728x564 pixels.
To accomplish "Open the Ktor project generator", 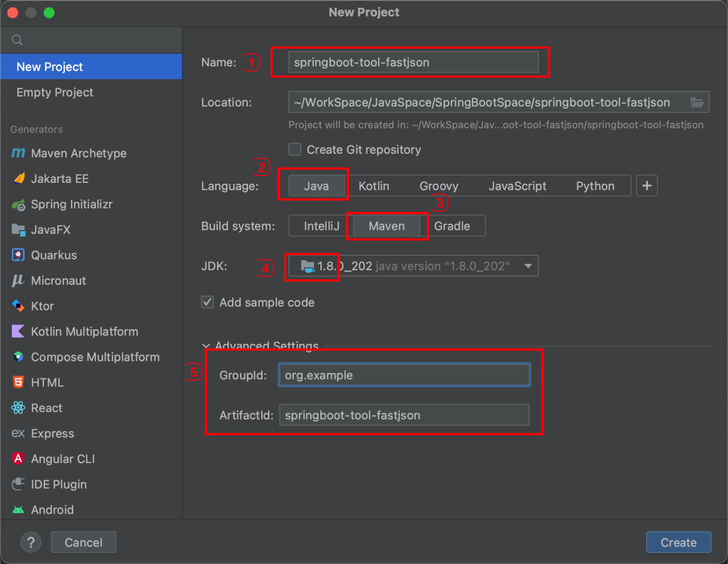I will coord(42,306).
